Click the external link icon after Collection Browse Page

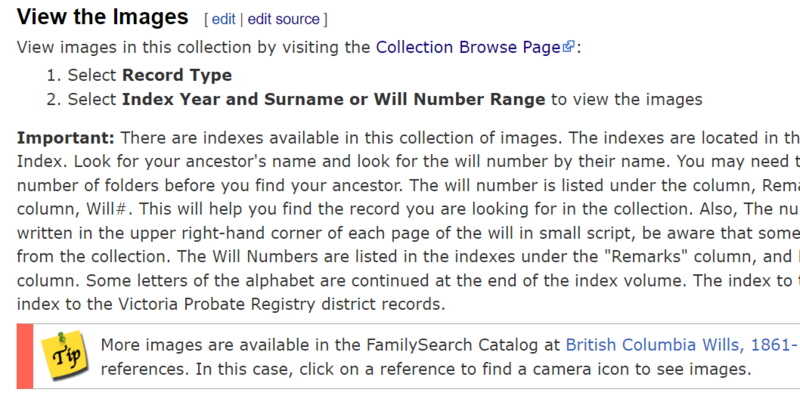click(x=569, y=47)
